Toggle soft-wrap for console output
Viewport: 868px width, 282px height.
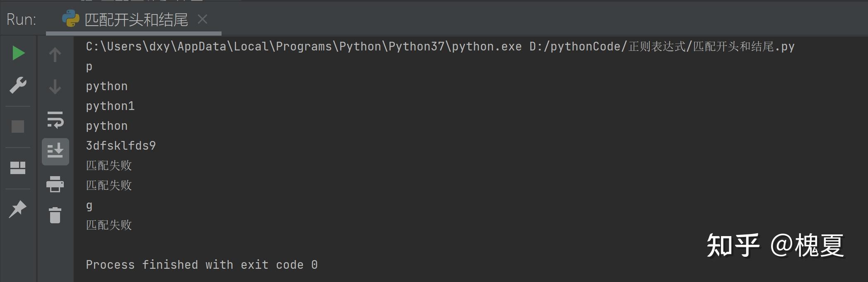(x=55, y=119)
